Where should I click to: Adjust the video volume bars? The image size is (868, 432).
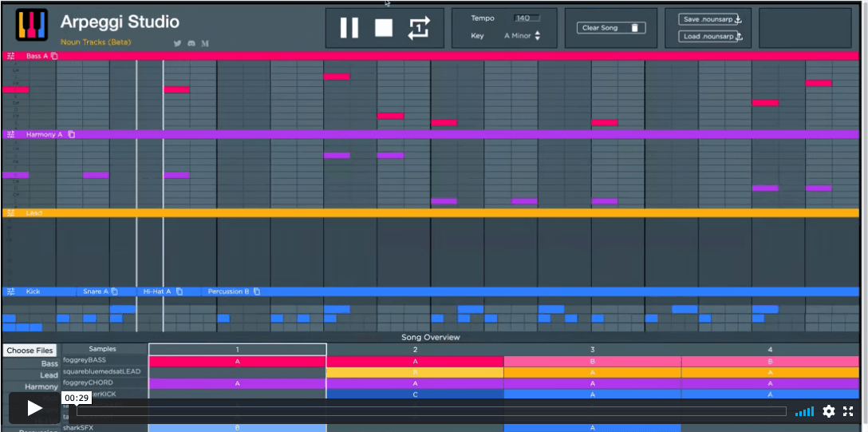(x=804, y=411)
